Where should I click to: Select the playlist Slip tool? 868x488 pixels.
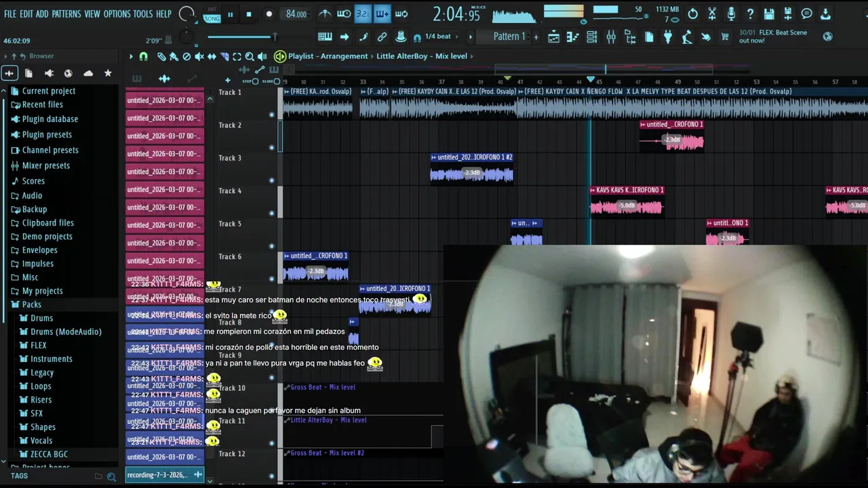pos(212,57)
